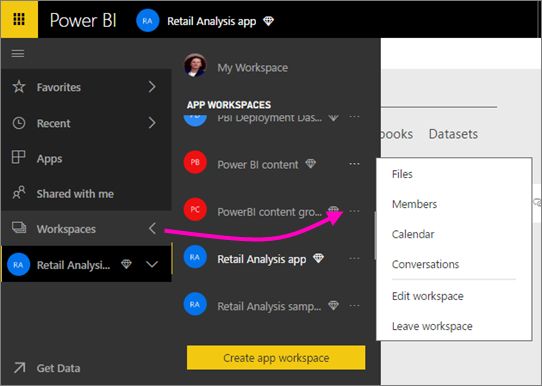Open more options for Retail Analysis app workspace
This screenshot has height=386, width=542.
(x=354, y=258)
